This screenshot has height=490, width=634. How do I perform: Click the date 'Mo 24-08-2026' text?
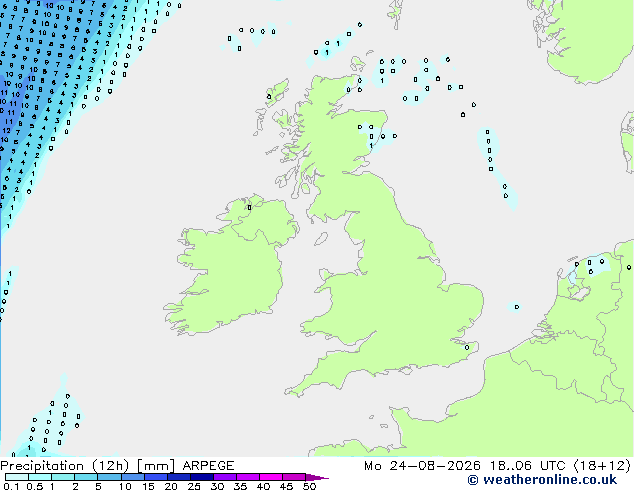(422, 466)
